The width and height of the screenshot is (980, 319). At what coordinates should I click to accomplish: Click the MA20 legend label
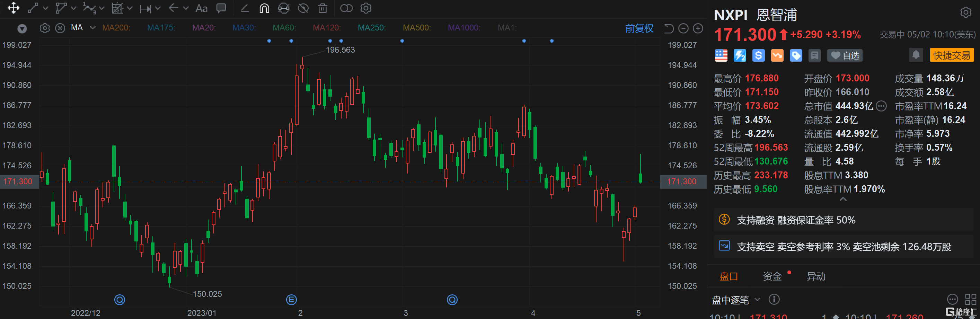pyautogui.click(x=204, y=28)
